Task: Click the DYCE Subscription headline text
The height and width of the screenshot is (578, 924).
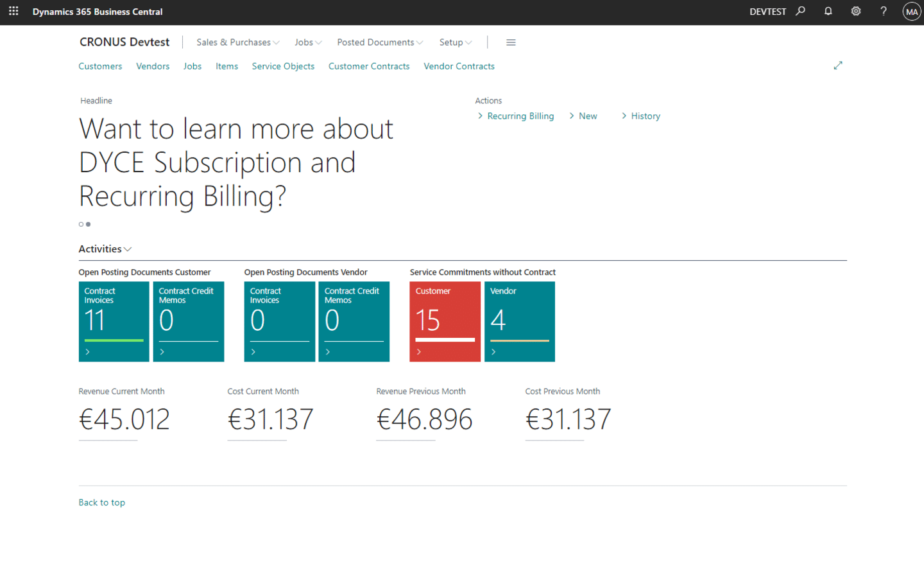Action: point(236,162)
